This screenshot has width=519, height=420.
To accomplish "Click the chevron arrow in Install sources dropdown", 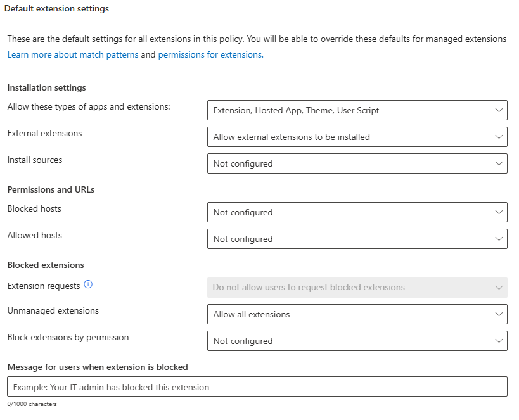I will [498, 163].
